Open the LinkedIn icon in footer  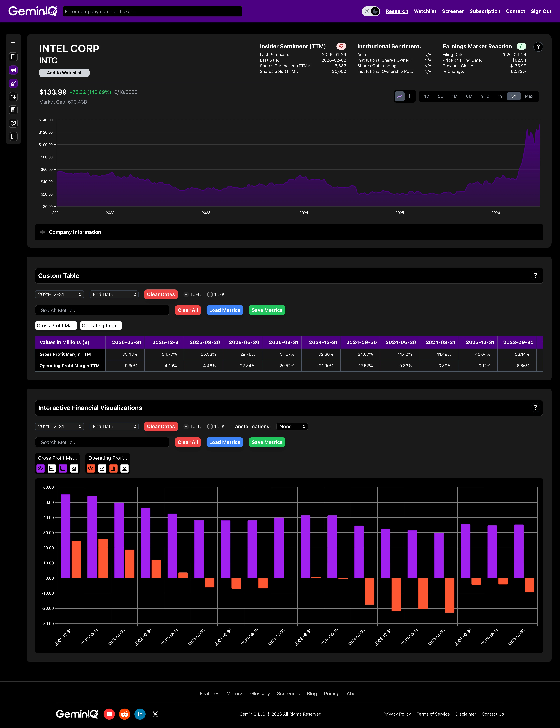click(x=140, y=714)
